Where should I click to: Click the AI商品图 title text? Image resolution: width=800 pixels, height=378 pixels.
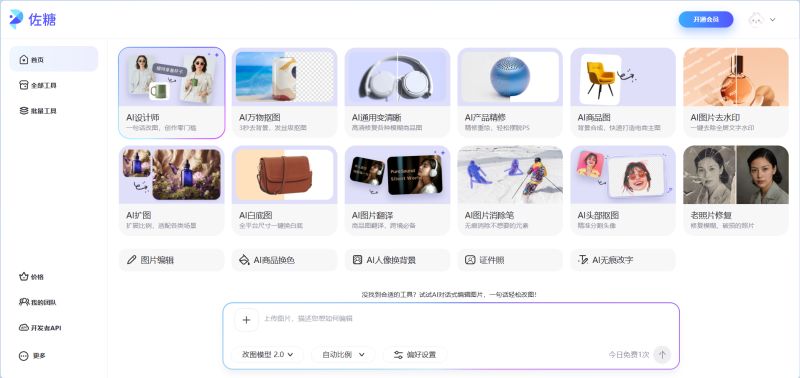point(594,117)
